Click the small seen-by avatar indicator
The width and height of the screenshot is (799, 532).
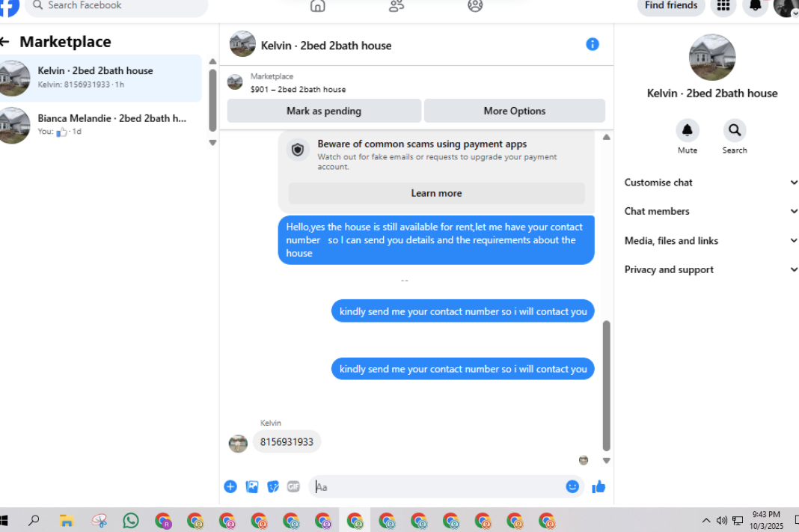[x=584, y=460]
